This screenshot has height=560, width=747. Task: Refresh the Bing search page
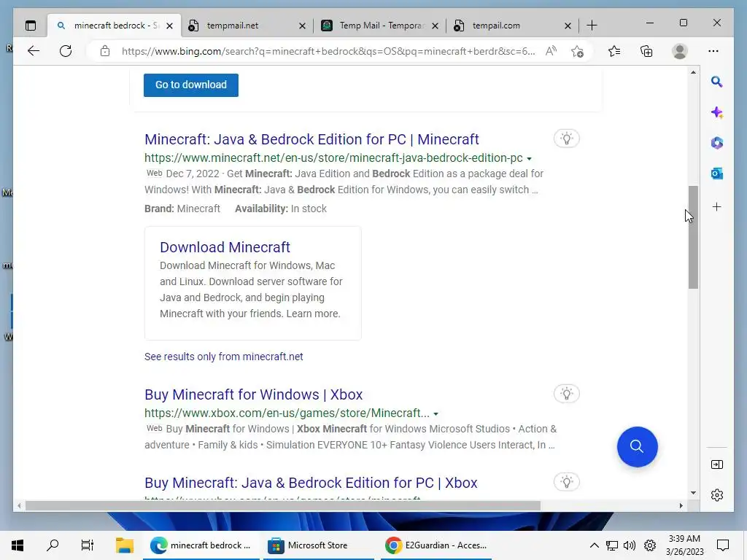coord(66,51)
